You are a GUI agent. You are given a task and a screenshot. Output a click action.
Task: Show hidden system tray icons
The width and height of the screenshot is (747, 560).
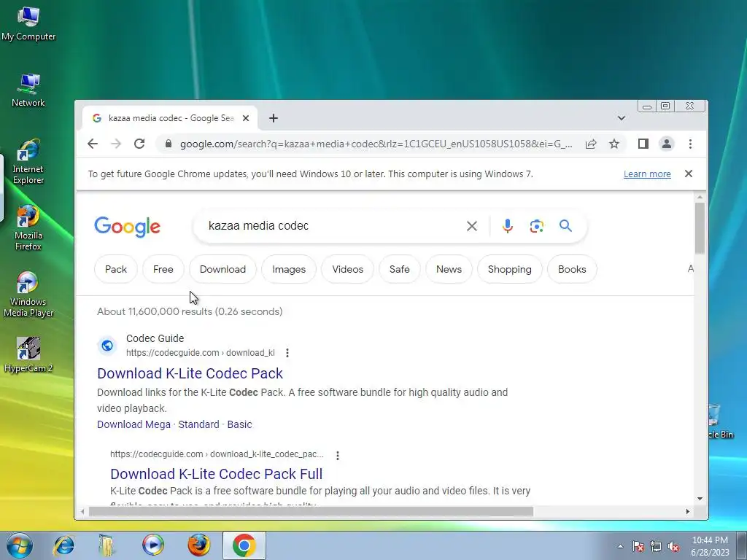point(620,546)
